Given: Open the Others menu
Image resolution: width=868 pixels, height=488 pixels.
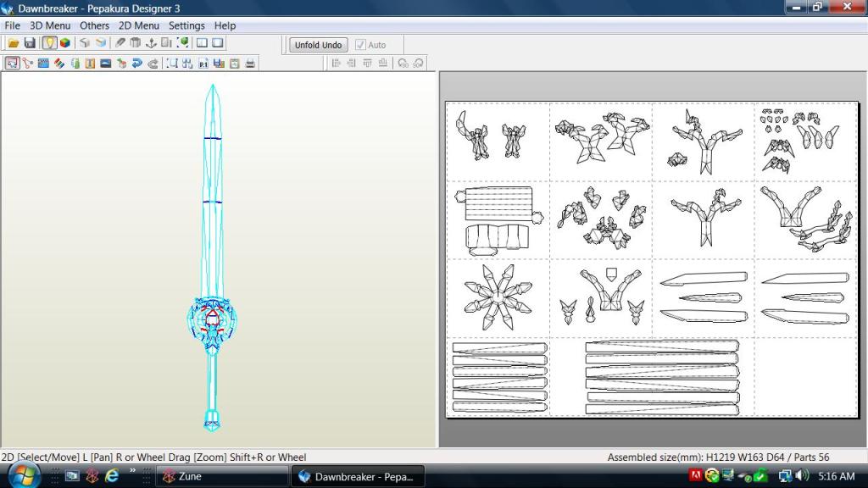Looking at the screenshot, I should (94, 25).
